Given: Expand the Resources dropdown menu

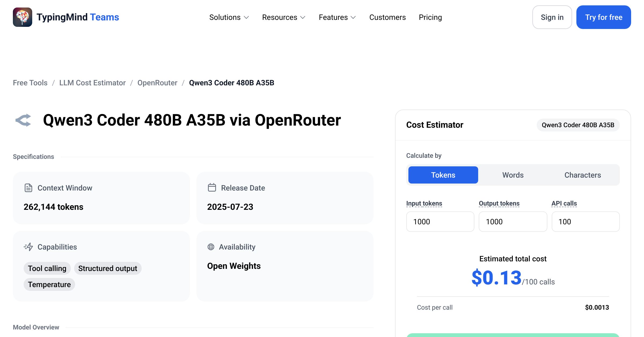Looking at the screenshot, I should [x=284, y=17].
